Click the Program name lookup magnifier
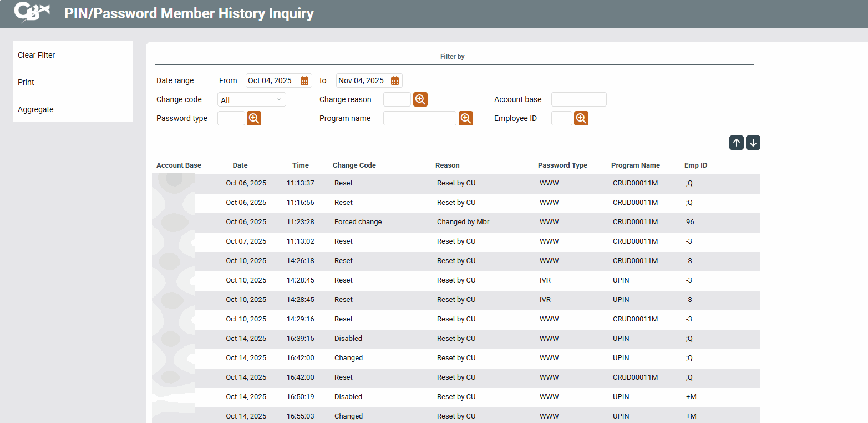Image resolution: width=868 pixels, height=423 pixels. coord(466,118)
